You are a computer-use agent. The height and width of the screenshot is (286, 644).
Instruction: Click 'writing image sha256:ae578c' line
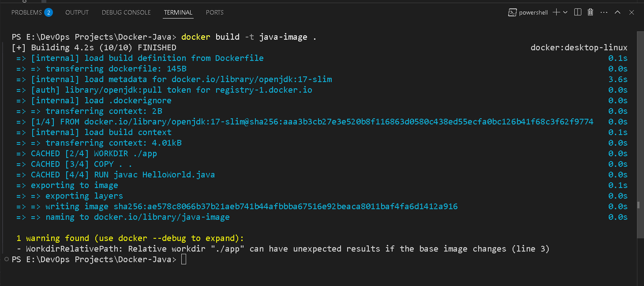(237, 207)
